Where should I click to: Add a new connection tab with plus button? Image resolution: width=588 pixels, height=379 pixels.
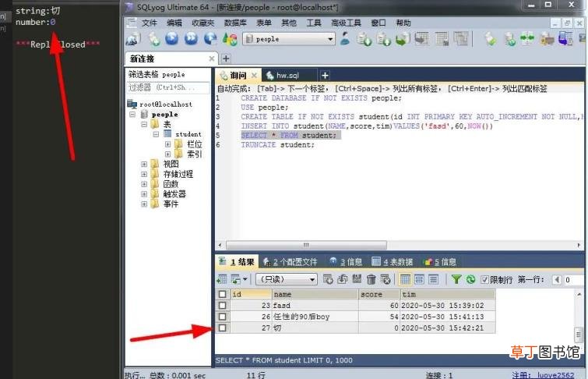(226, 58)
